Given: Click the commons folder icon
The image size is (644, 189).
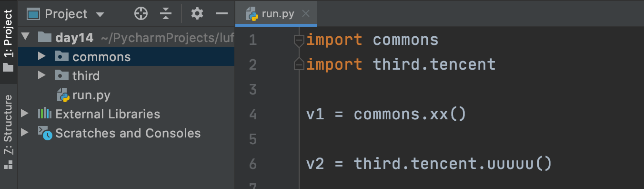Looking at the screenshot, I should tap(61, 57).
